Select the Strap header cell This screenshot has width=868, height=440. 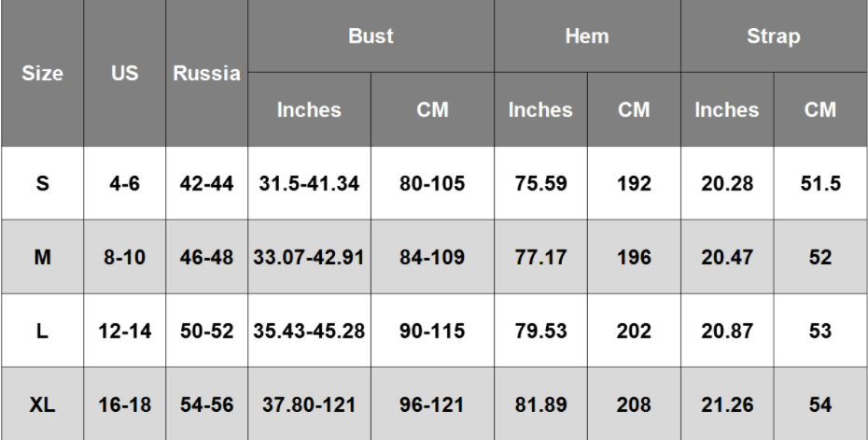coord(774,37)
